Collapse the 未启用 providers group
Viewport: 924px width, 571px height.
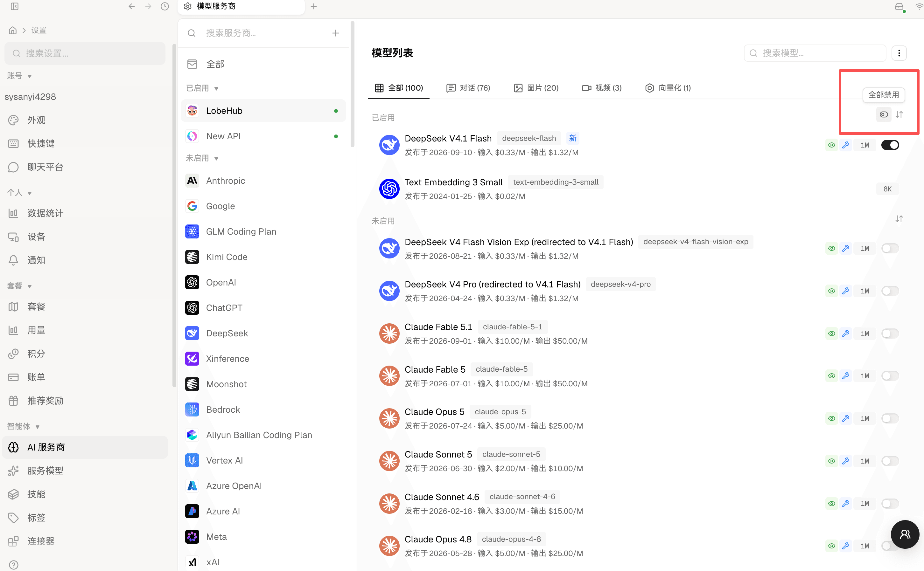pos(202,158)
